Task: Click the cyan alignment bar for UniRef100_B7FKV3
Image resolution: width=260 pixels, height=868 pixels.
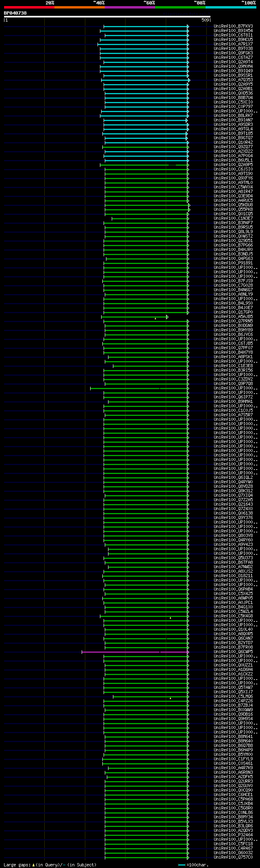Action: point(146,26)
